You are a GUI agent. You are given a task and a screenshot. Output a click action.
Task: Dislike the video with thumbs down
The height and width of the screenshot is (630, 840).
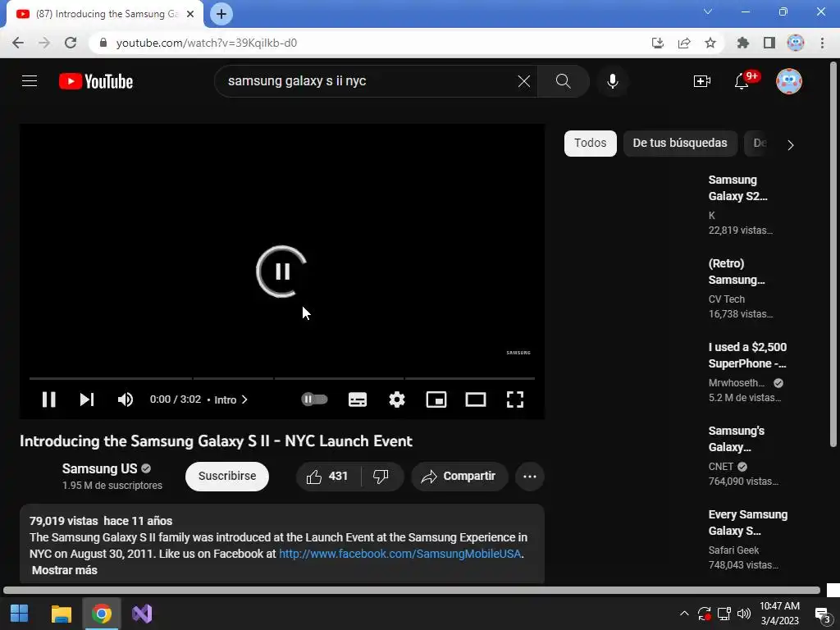click(381, 477)
